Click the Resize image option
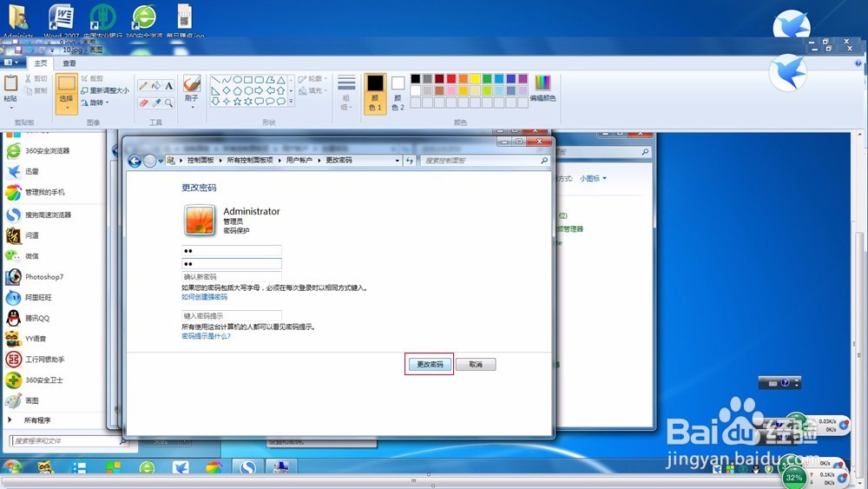 105,90
